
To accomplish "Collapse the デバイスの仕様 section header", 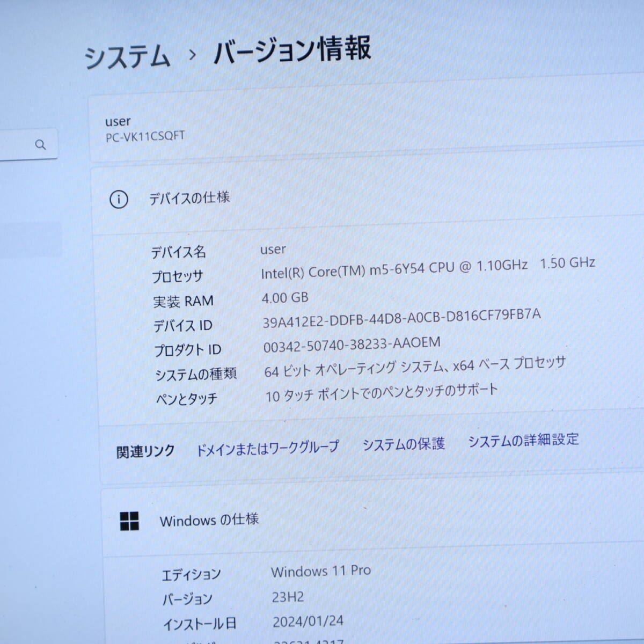I will 189,198.
